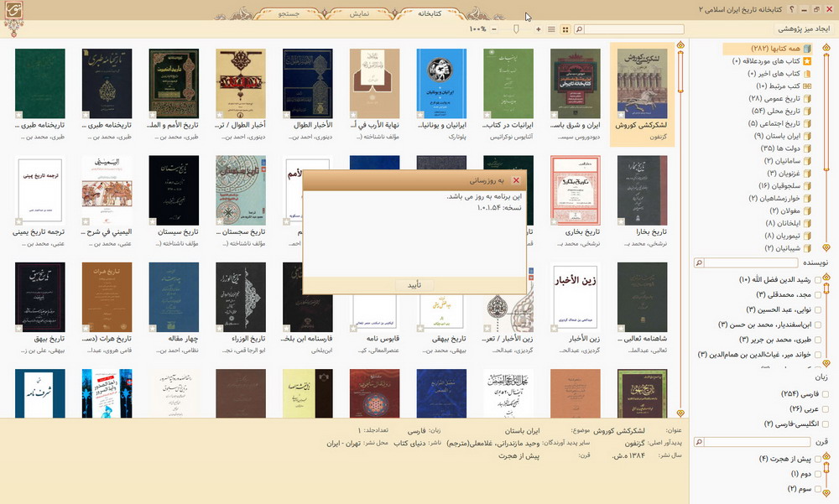Click the نویسنده author search field
This screenshot has height=504, width=839.
coord(752,262)
